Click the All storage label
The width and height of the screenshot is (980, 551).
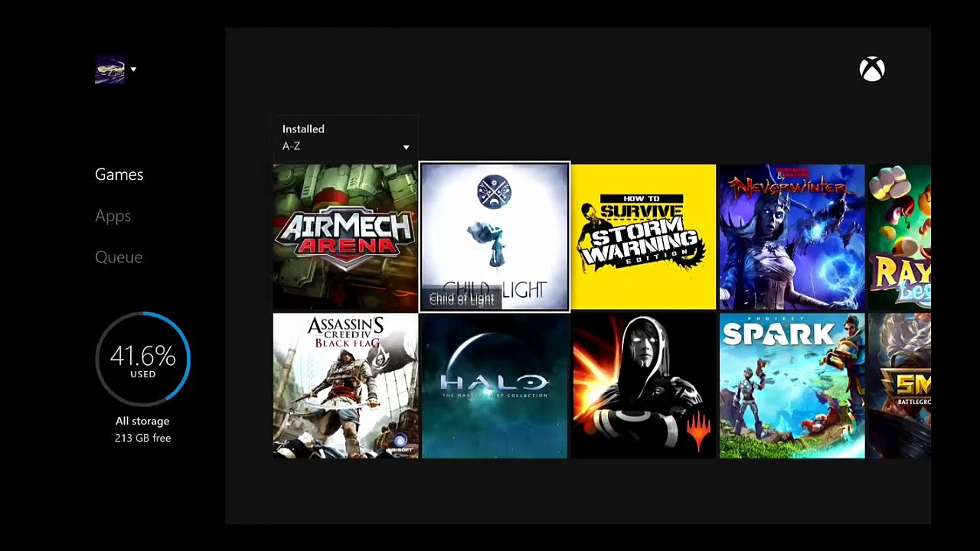click(142, 421)
